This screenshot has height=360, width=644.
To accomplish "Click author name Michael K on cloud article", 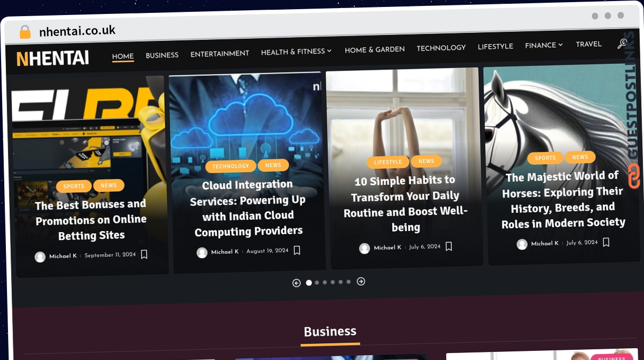I will [225, 252].
